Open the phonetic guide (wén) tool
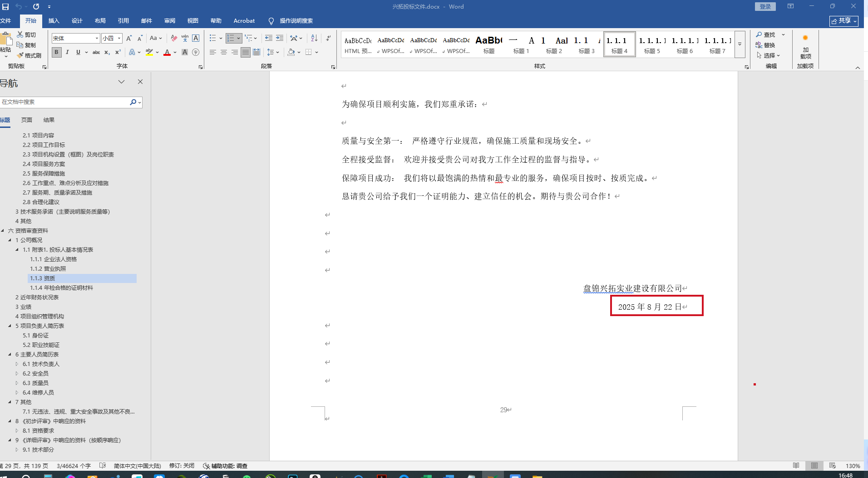Image resolution: width=868 pixels, height=478 pixels. (x=185, y=38)
